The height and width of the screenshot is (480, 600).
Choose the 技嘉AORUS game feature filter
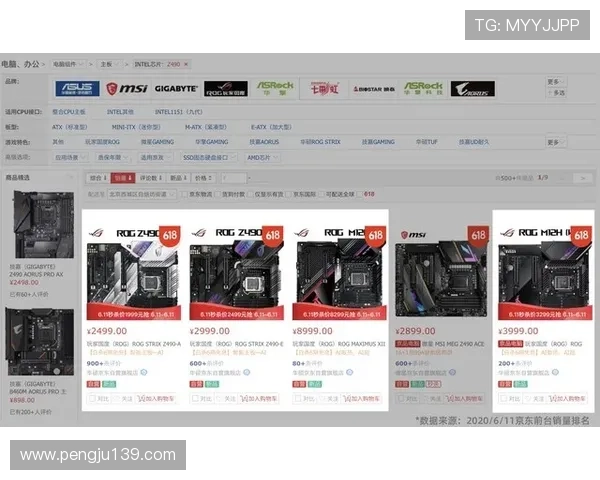point(264,142)
